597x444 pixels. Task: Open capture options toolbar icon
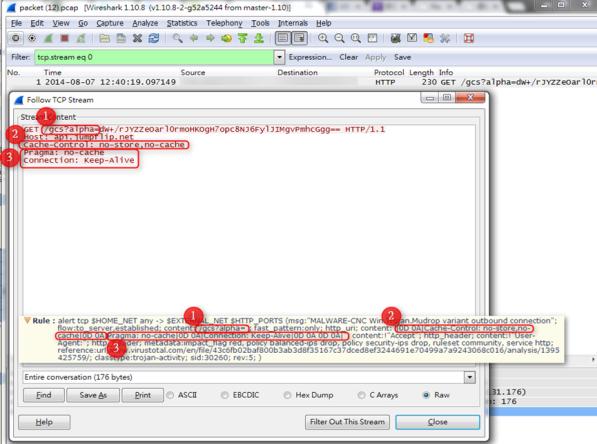point(32,38)
